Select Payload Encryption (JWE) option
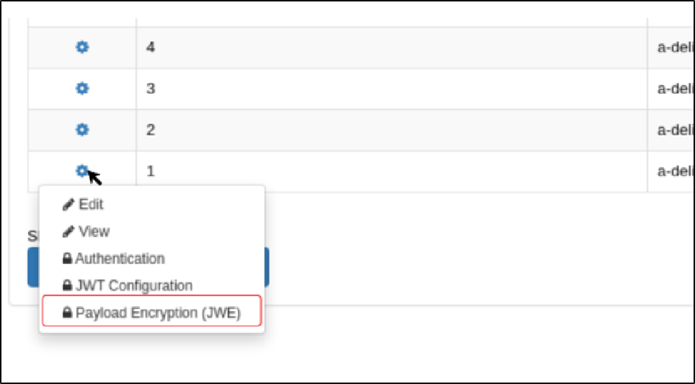 [x=152, y=313]
